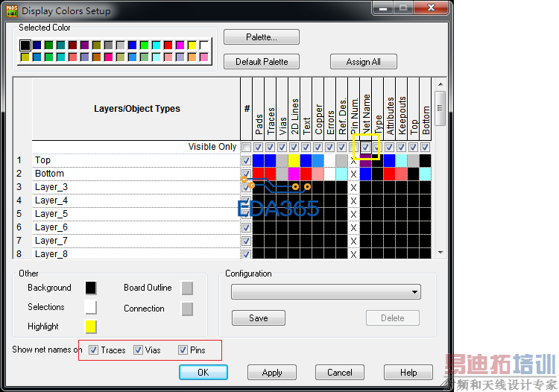This screenshot has height=392, width=559.
Task: Click Bottom layer 2D Lines magenta cell
Action: coord(294,174)
